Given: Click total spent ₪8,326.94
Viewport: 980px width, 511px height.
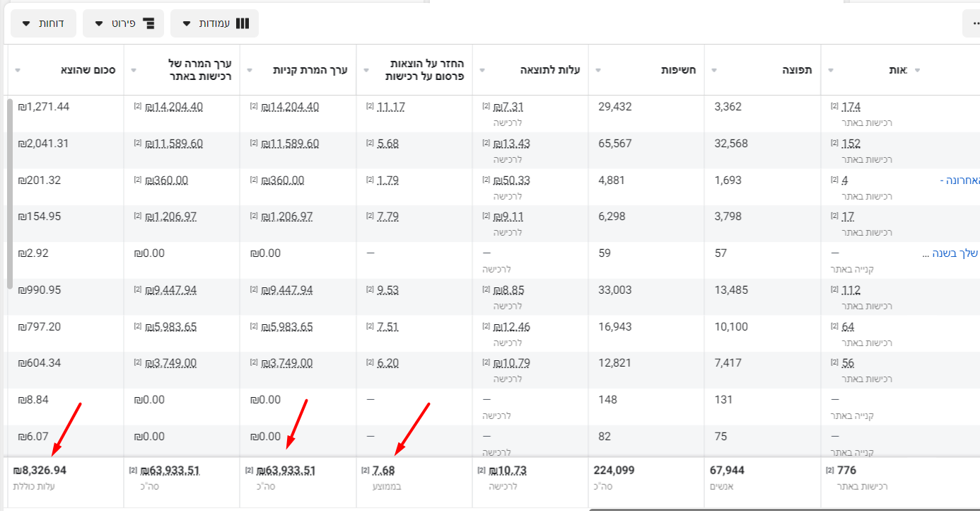Looking at the screenshot, I should pyautogui.click(x=40, y=470).
